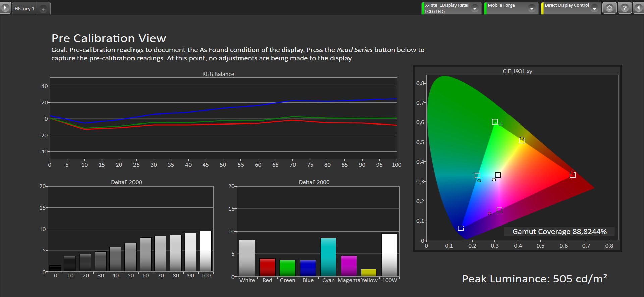Expand the Direct Display Control dropdown

point(594,9)
